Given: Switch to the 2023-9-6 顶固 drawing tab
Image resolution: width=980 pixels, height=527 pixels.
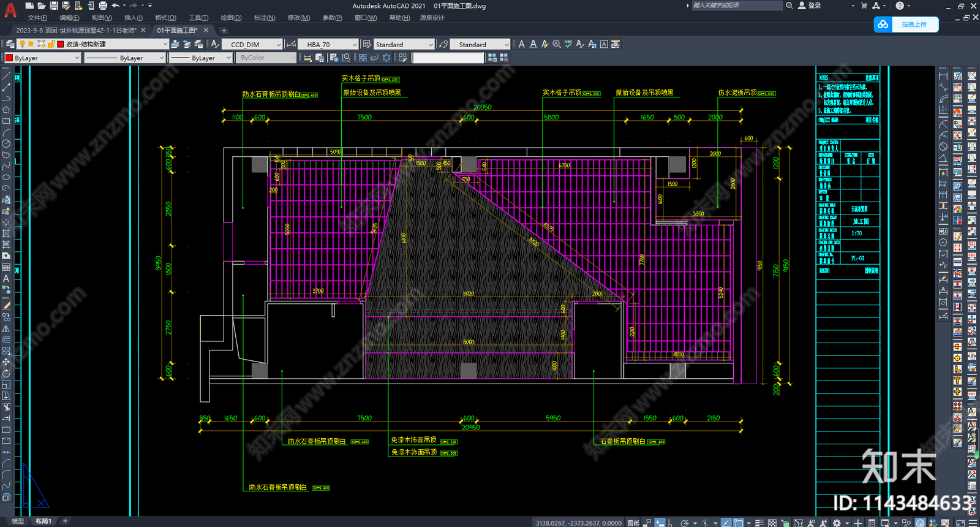Looking at the screenshot, I should 76,30.
